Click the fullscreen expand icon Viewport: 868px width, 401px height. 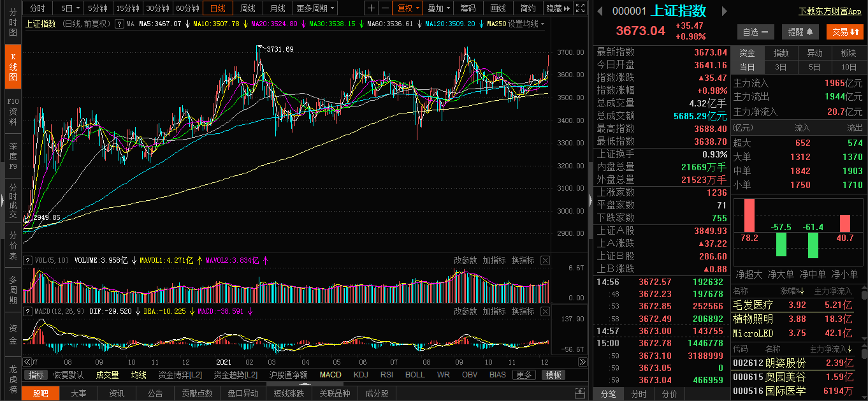pyautogui.click(x=579, y=8)
